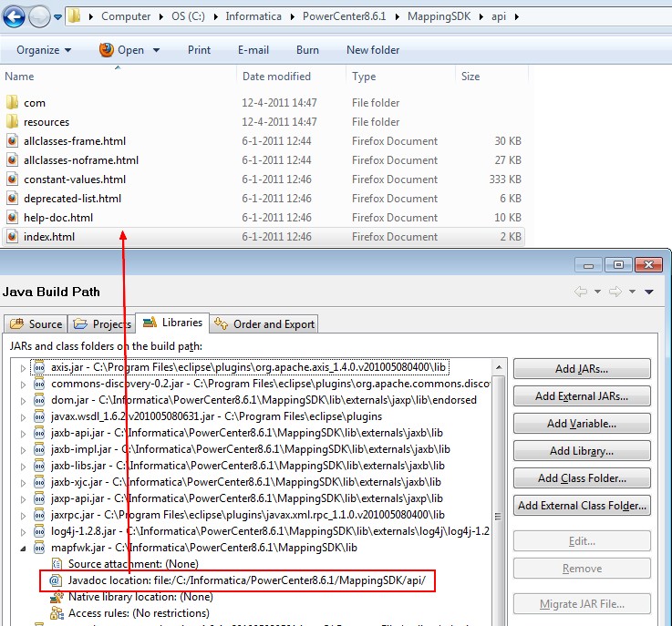The width and height of the screenshot is (672, 626).
Task: Click the index.html Firefox document icon
Action: 12,237
